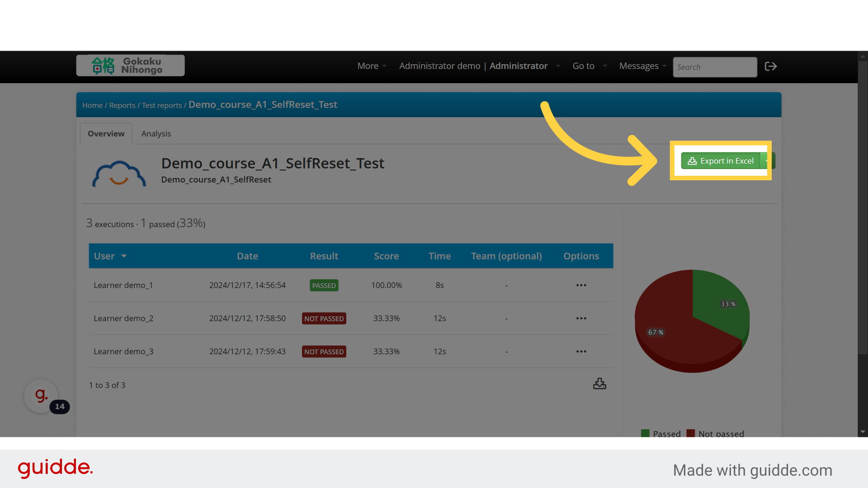Click into the Search input field
The width and height of the screenshot is (868, 488).
click(714, 67)
